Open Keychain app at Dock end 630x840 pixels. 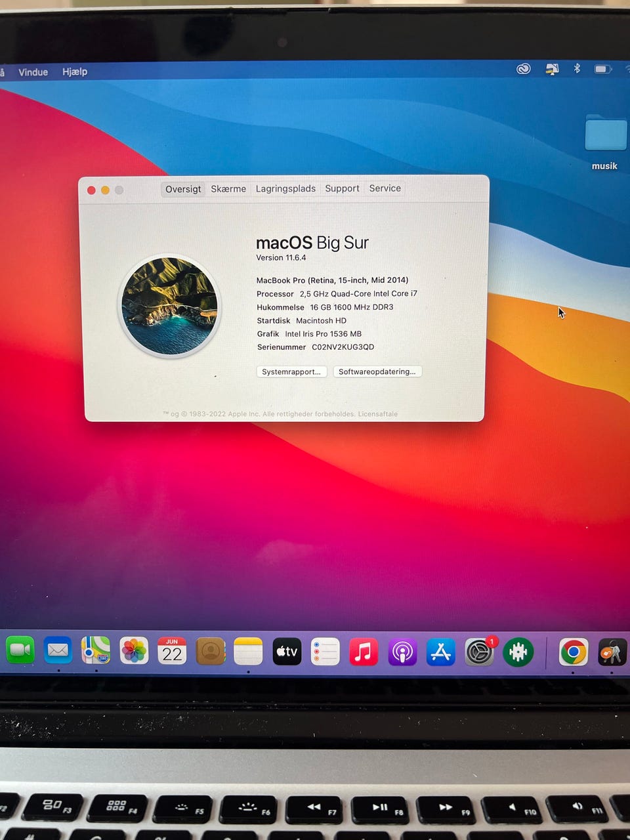tap(612, 652)
